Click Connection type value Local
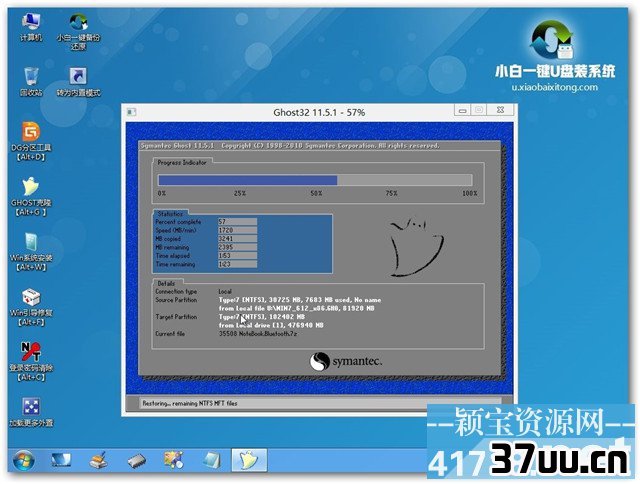 point(225,291)
